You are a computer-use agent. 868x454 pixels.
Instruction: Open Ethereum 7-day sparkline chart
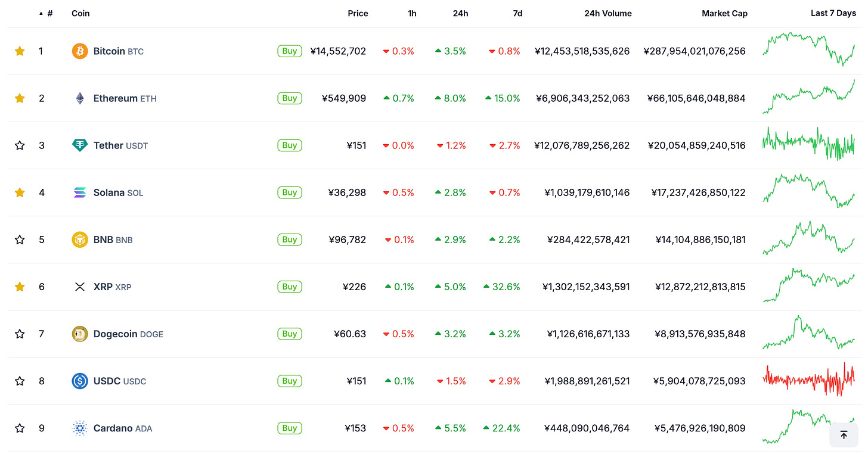point(808,97)
